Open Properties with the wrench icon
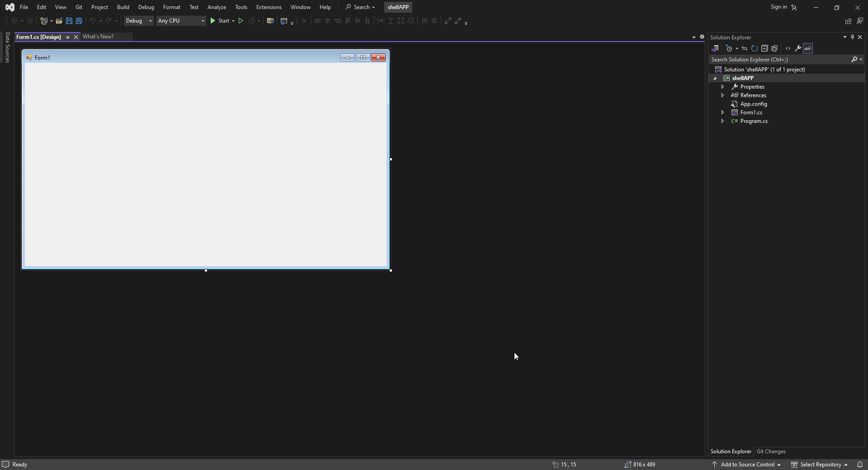Image resolution: width=868 pixels, height=470 pixels. point(798,48)
